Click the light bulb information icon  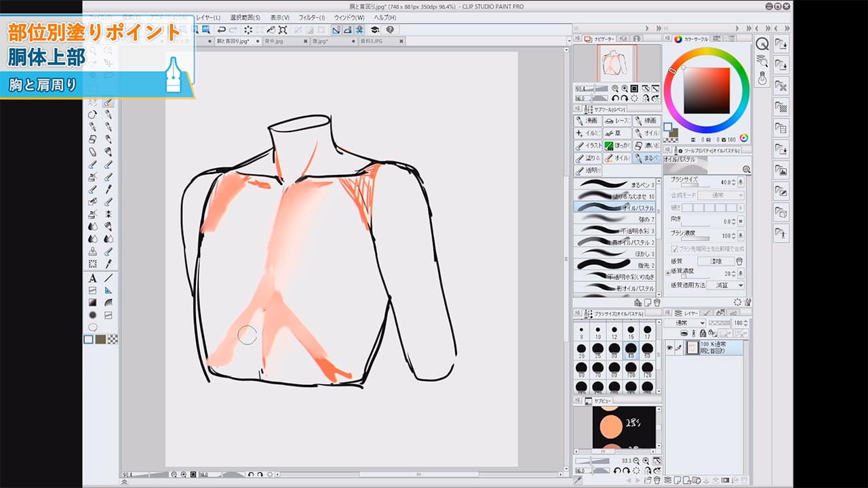pyautogui.click(x=762, y=77)
